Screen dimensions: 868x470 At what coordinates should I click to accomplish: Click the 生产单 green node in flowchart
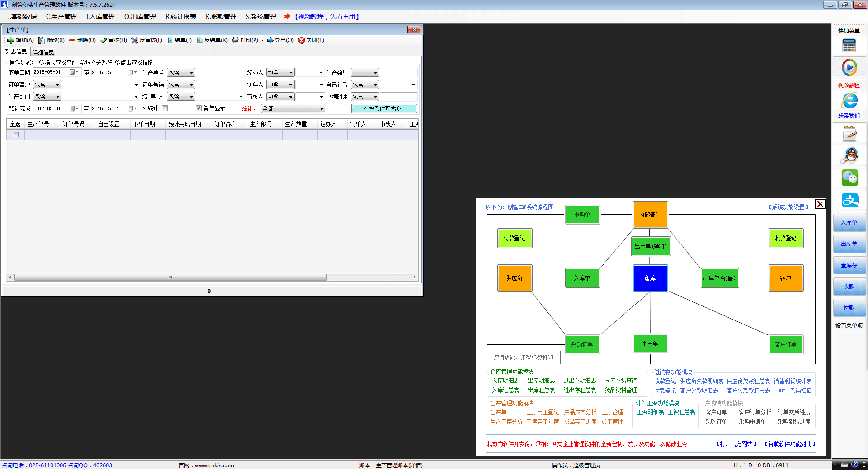point(650,343)
